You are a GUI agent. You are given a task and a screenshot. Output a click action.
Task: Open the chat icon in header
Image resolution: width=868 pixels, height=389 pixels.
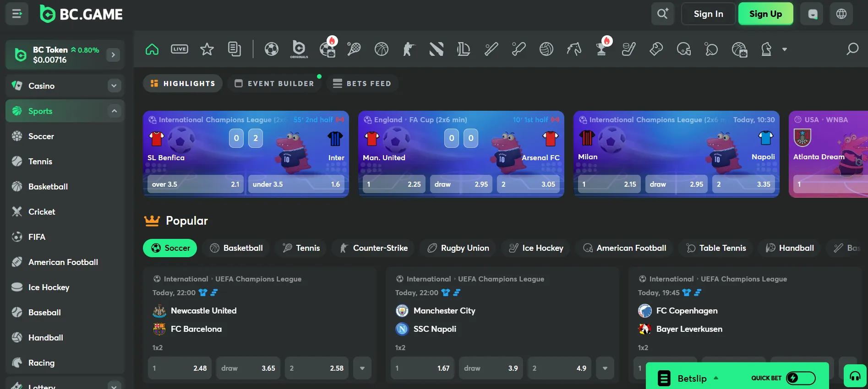click(x=812, y=14)
